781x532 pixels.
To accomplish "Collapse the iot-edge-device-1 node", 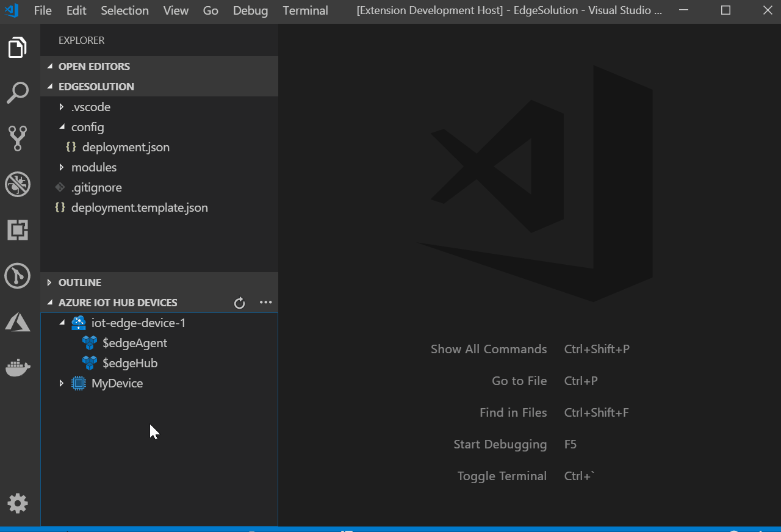I will (x=61, y=323).
